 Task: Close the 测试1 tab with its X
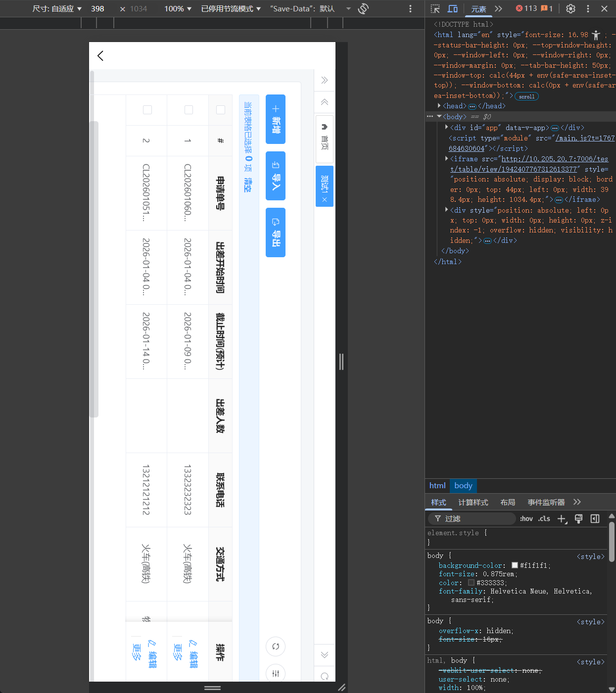(x=325, y=200)
